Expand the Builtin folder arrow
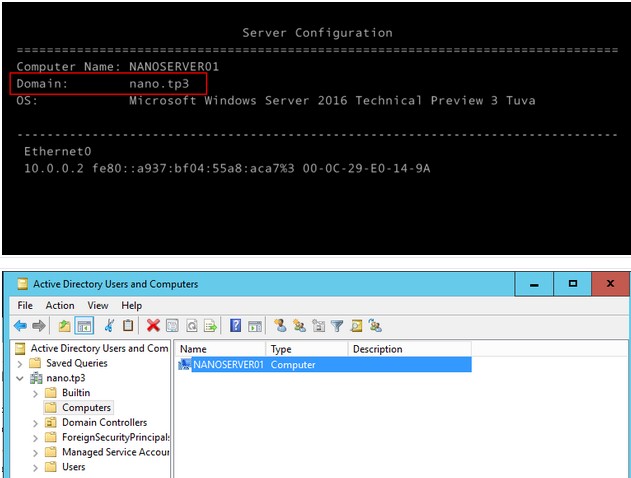This screenshot has height=478, width=631. coord(36,394)
